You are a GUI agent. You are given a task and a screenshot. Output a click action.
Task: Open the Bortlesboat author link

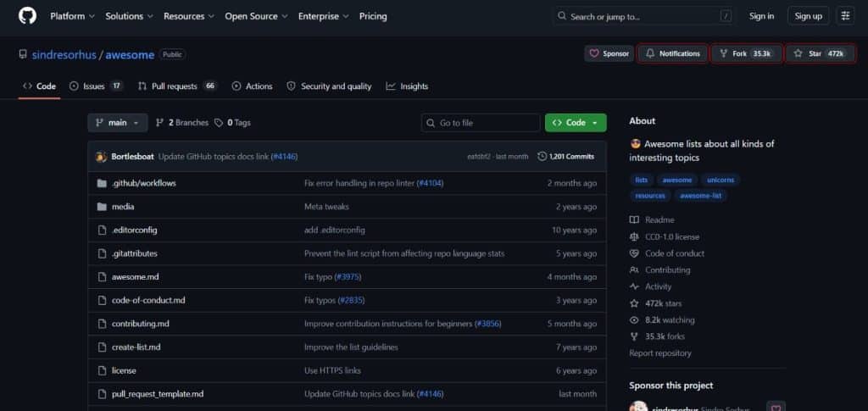(x=132, y=157)
